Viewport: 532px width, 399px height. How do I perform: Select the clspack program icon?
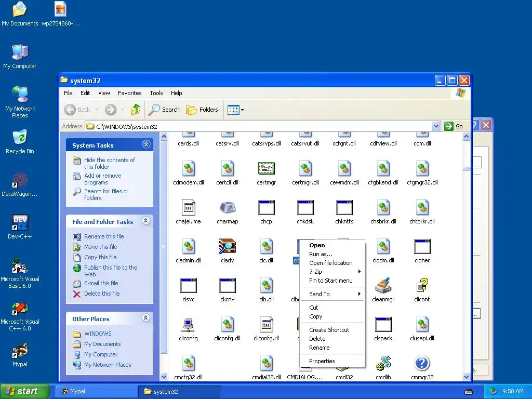tap(383, 325)
